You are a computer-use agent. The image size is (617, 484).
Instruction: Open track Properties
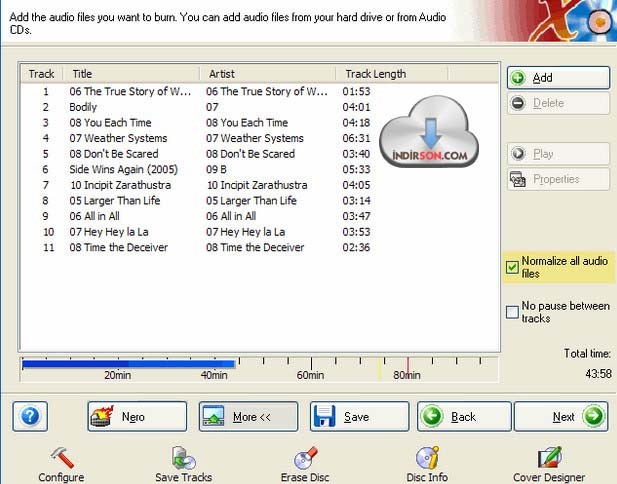[558, 179]
